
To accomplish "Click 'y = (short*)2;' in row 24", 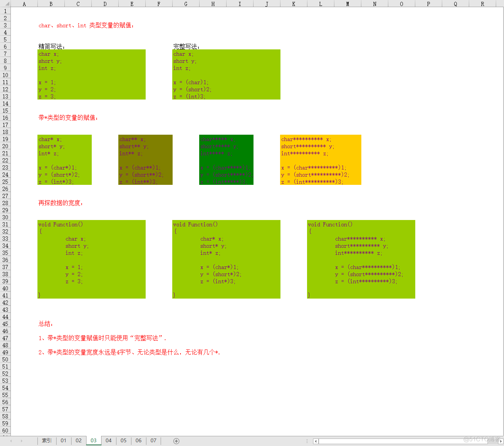I will coord(59,175).
